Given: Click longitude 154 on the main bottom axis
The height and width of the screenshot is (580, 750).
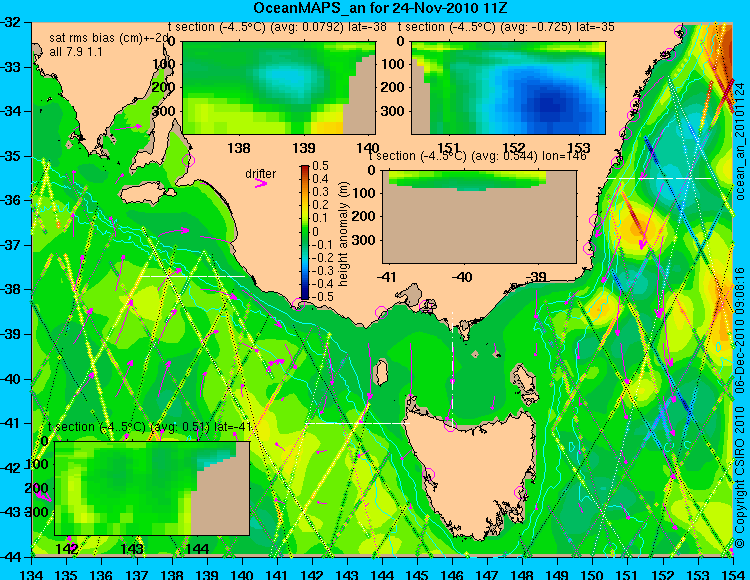Looking at the screenshot, I should [x=733, y=574].
